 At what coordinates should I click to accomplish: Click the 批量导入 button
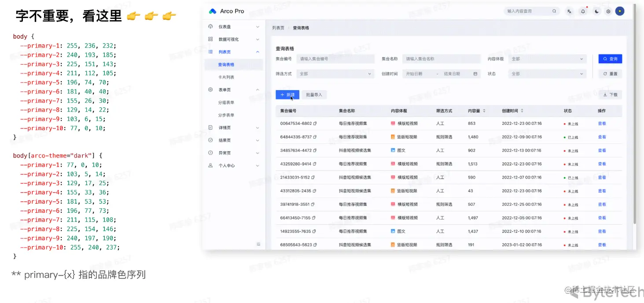(x=314, y=95)
